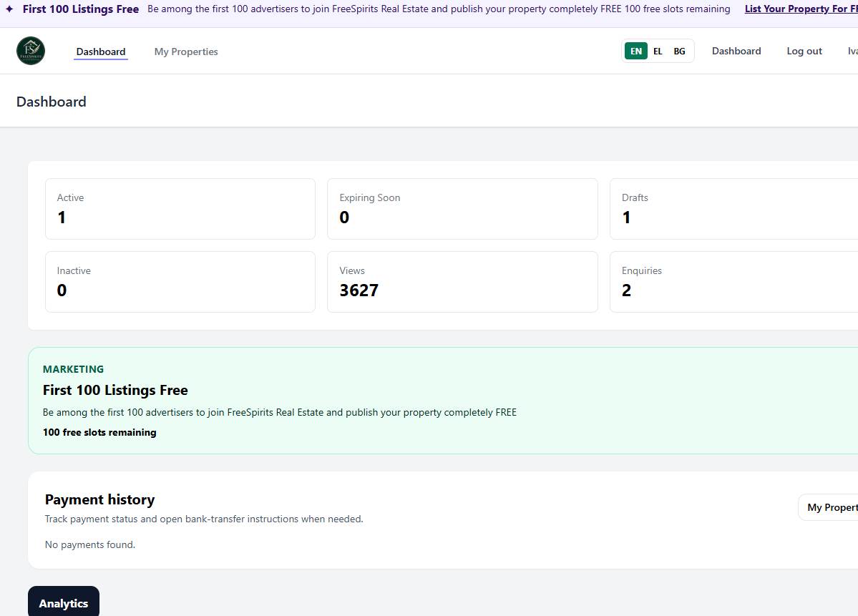Select the Inactive stat card
Screen dimensions: 858x616
[x=180, y=282]
